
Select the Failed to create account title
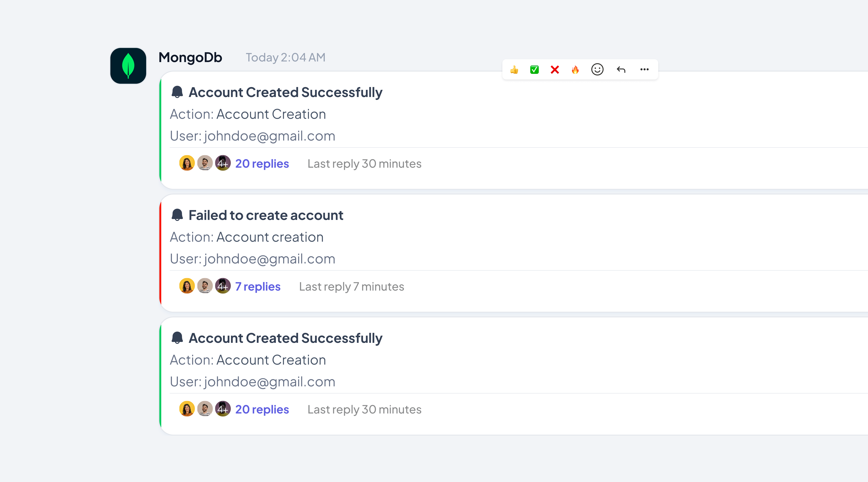click(266, 215)
